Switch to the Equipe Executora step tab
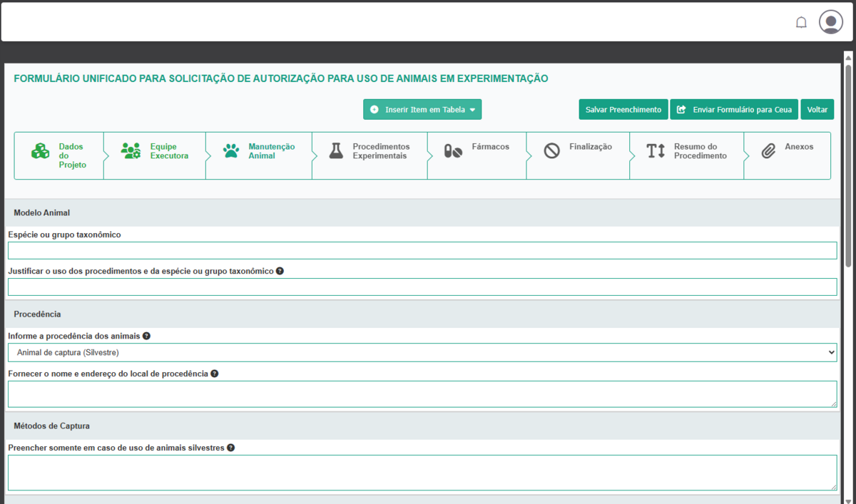856x504 pixels. (x=168, y=151)
